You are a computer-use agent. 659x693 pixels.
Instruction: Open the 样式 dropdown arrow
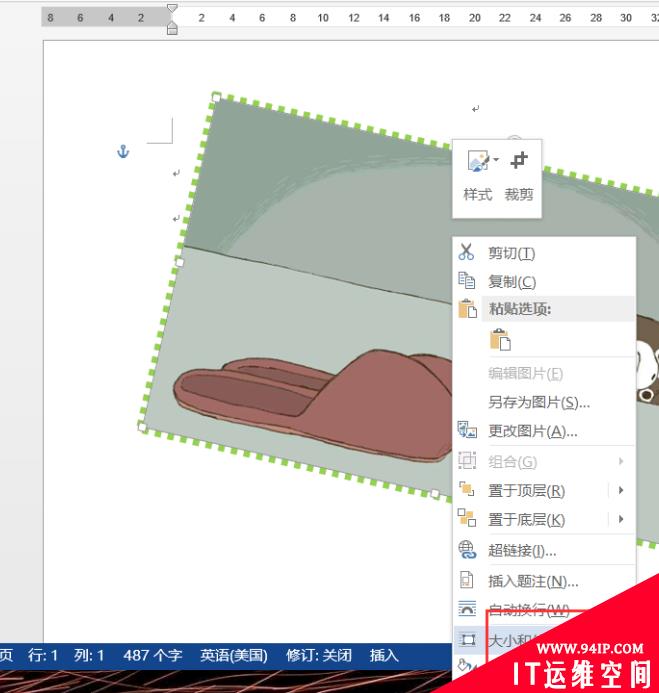tap(496, 160)
